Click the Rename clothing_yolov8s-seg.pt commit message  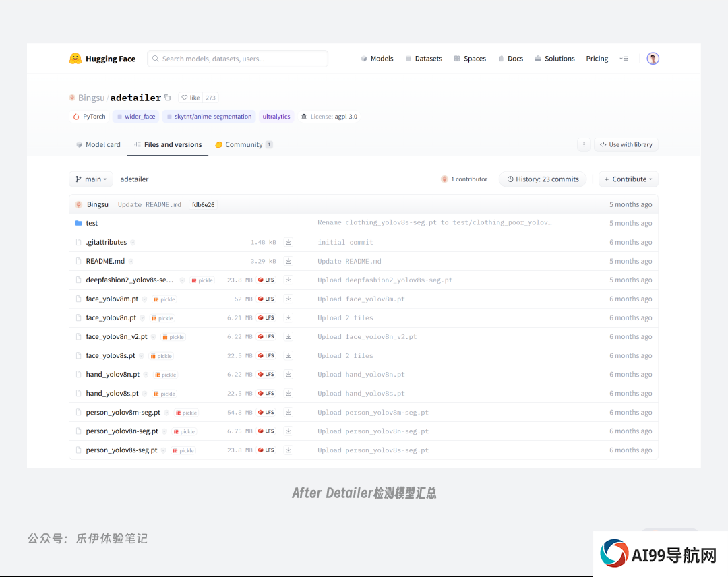[x=435, y=223]
